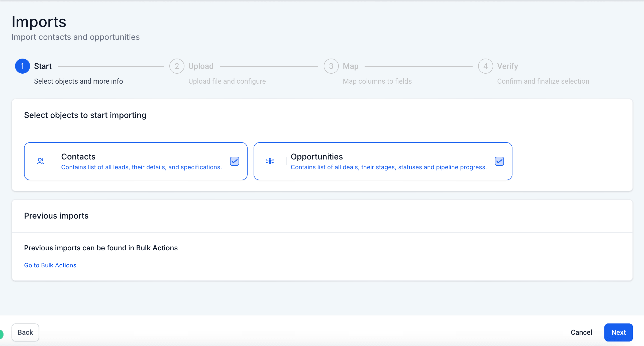This screenshot has width=644, height=346.
Task: Click the step 3 Map circle
Action: coord(331,66)
